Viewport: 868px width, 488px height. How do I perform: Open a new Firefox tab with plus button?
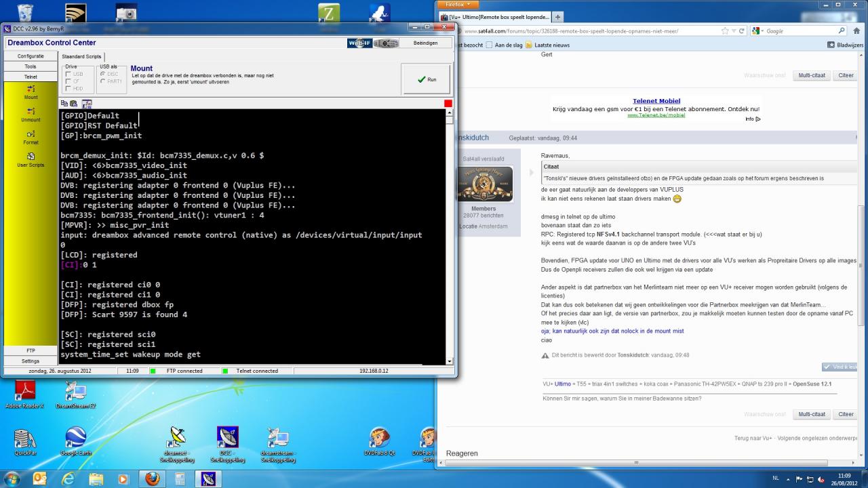coord(557,17)
